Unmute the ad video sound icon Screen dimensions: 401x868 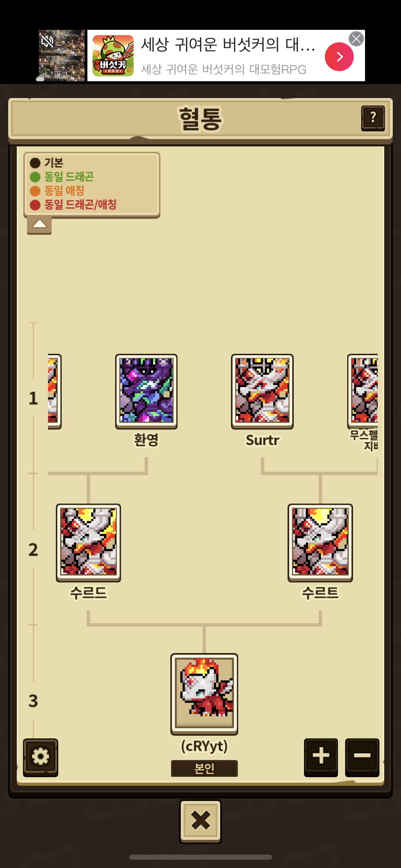tap(47, 41)
